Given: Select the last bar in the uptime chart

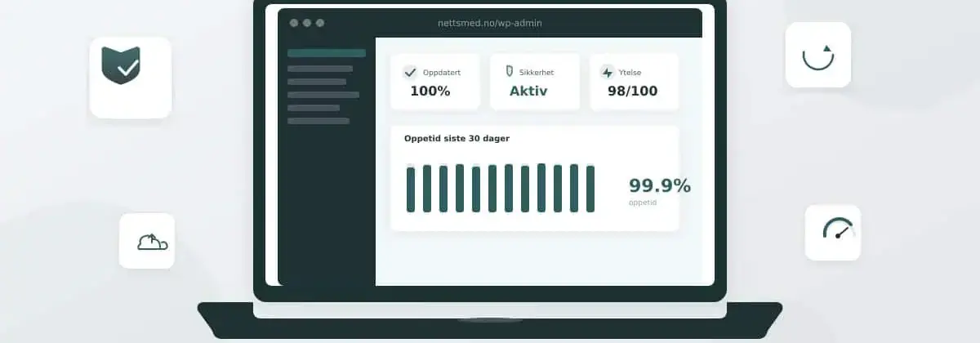Looking at the screenshot, I should (590, 189).
